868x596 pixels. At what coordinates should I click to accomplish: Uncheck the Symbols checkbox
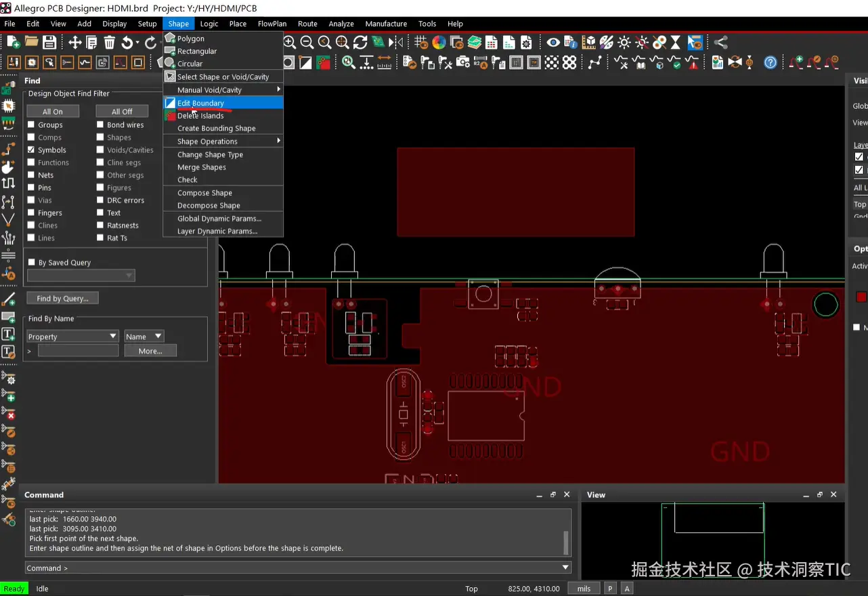tap(31, 150)
